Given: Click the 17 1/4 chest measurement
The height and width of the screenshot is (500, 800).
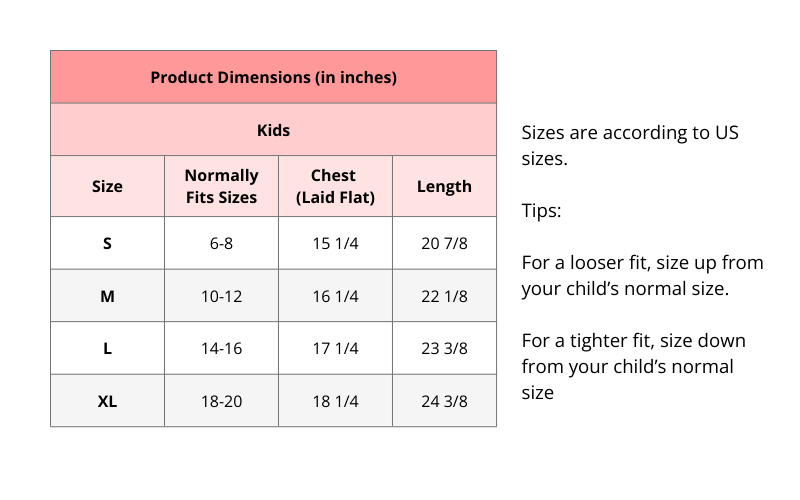Looking at the screenshot, I should [335, 348].
